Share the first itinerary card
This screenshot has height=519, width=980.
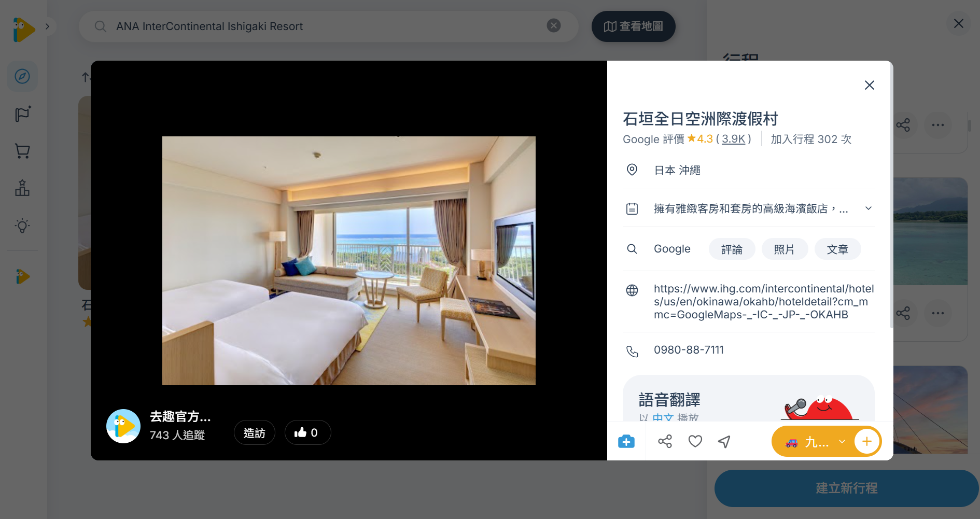903,125
